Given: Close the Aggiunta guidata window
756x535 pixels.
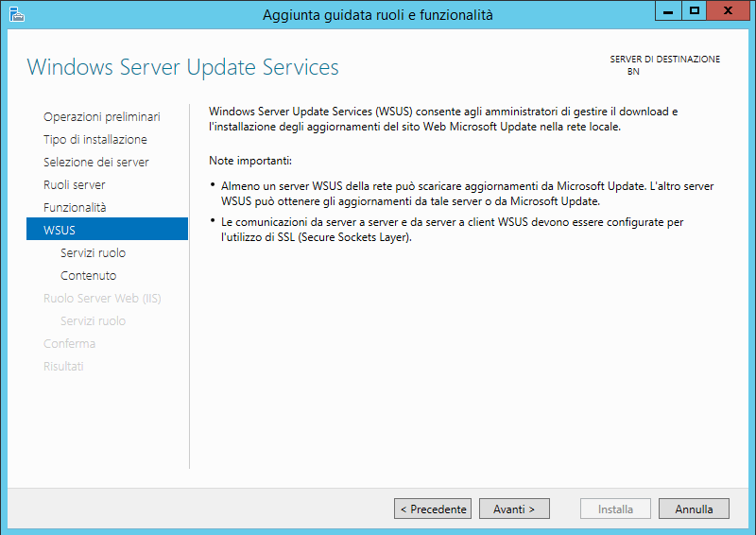Looking at the screenshot, I should 728,11.
